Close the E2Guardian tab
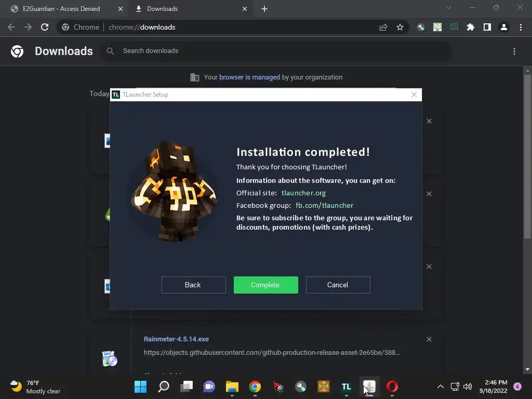 121,9
